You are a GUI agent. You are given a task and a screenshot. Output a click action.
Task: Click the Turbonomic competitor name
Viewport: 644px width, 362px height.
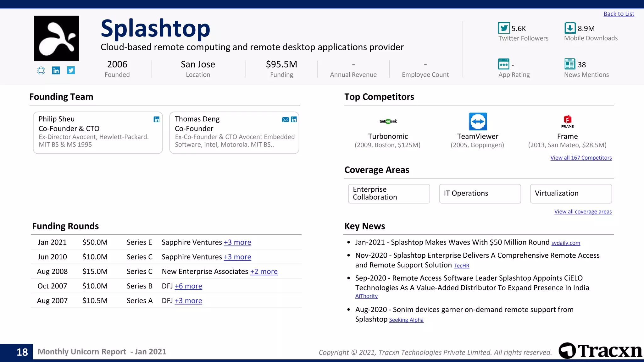point(388,136)
